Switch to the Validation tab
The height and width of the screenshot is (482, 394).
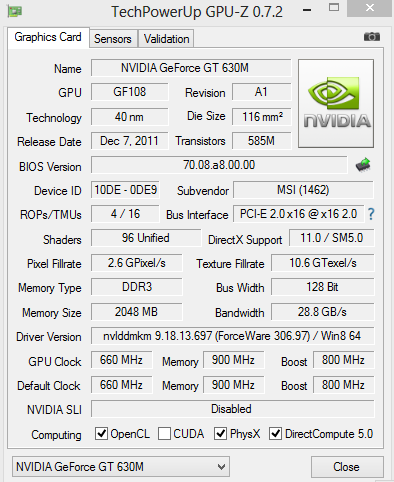(x=166, y=39)
